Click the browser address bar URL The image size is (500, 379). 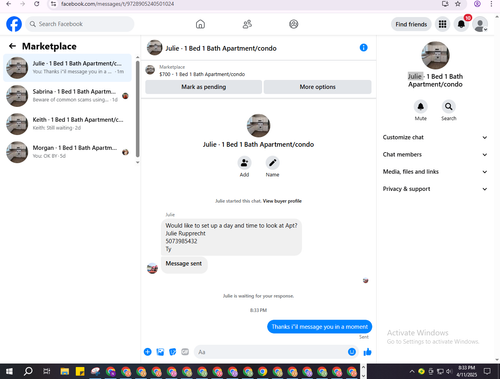[x=117, y=4]
